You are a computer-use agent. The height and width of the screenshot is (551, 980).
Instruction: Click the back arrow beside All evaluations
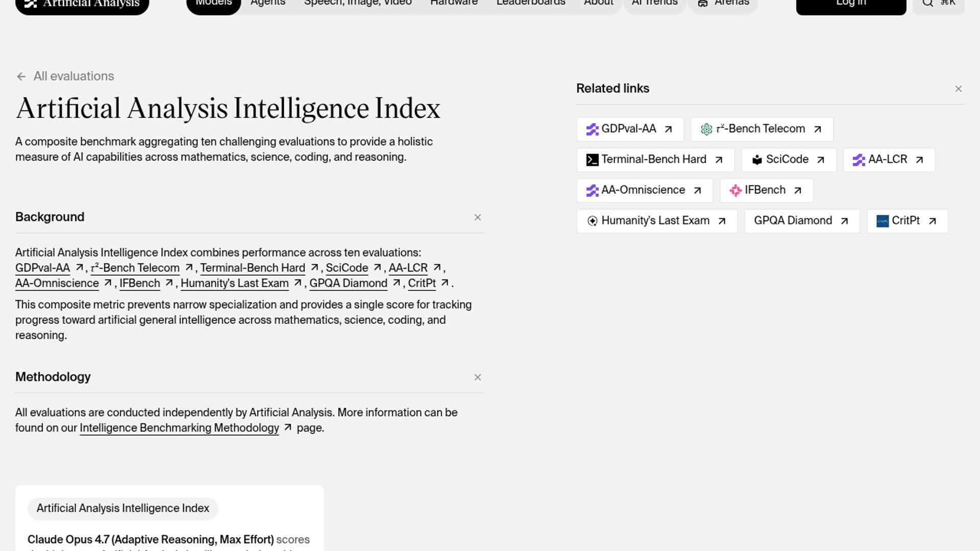pos(21,77)
